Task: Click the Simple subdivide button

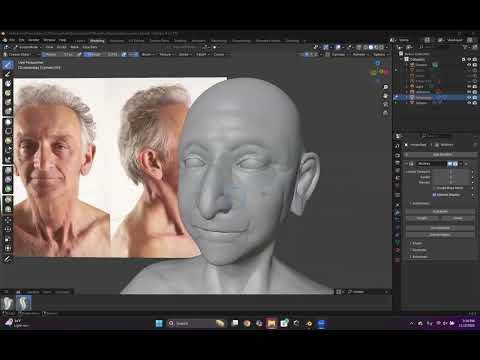Action: (423, 218)
